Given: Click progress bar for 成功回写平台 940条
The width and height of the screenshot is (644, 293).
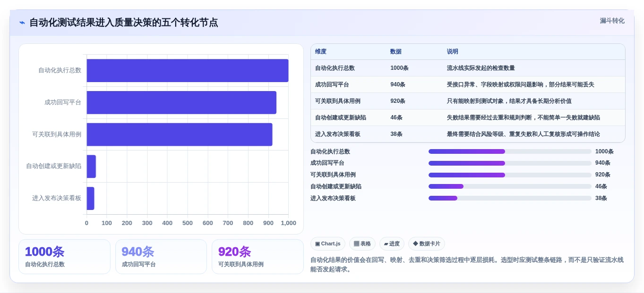Looking at the screenshot, I should tap(510, 163).
